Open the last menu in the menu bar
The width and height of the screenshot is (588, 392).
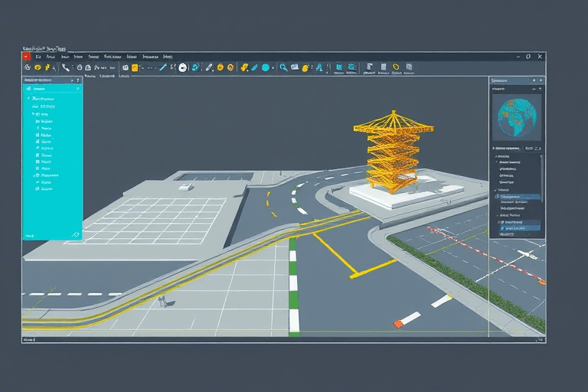168,57
